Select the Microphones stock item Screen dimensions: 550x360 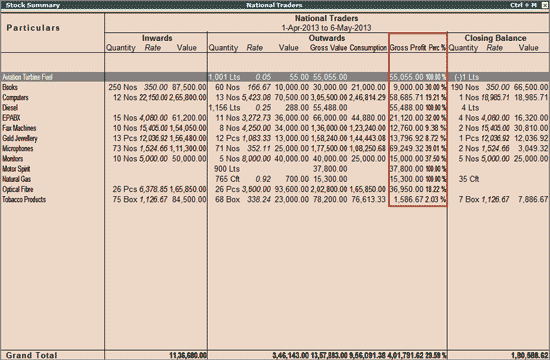tap(18, 148)
